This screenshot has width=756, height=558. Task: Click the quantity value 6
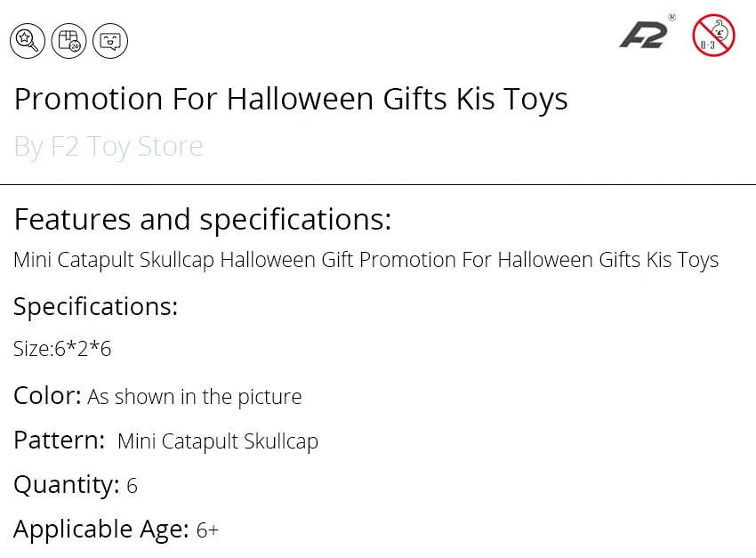click(x=133, y=486)
